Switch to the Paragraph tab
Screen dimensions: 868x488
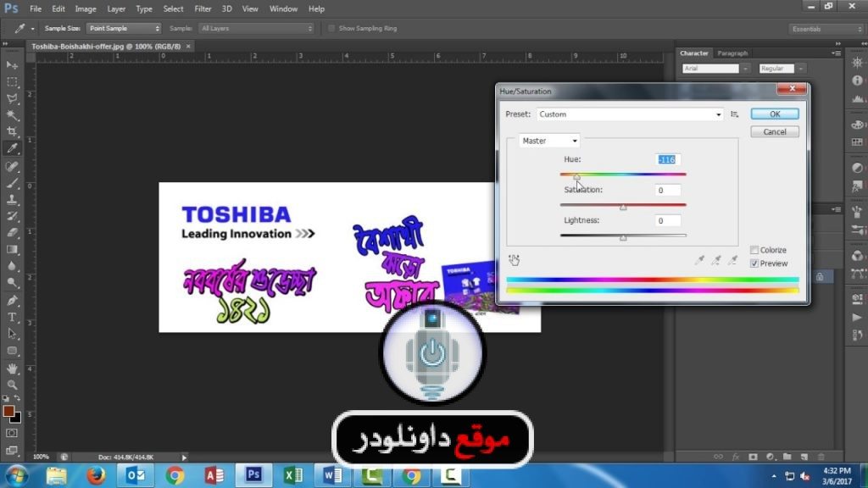point(732,53)
